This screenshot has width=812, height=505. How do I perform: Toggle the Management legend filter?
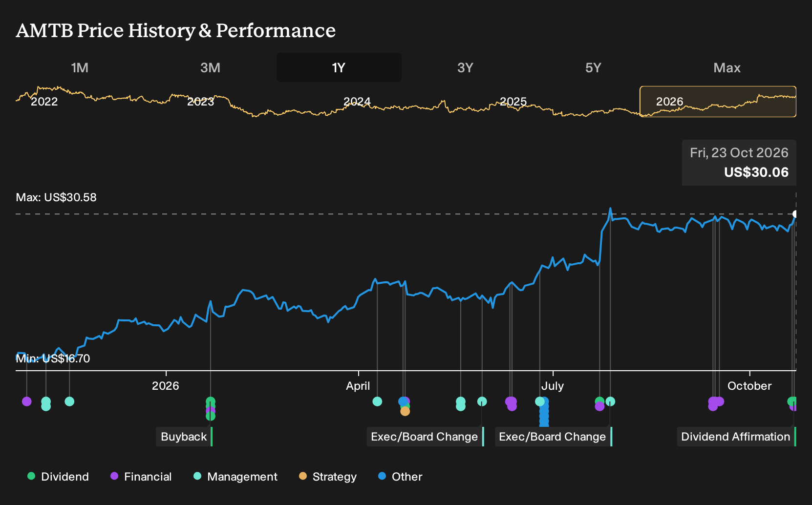click(235, 477)
